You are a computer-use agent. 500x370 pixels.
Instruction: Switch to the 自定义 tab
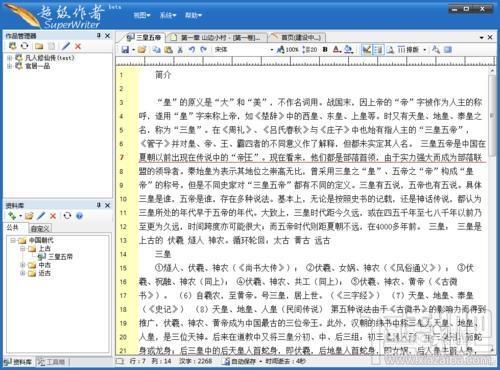40,228
